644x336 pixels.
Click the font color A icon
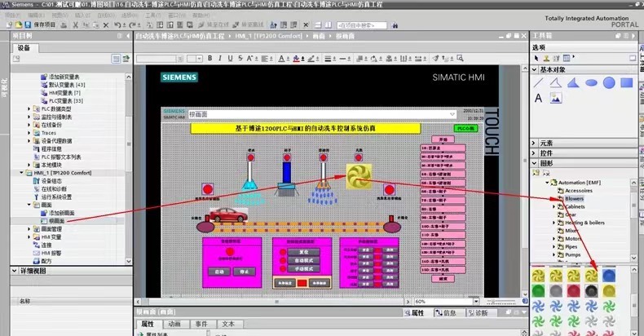(x=281, y=59)
